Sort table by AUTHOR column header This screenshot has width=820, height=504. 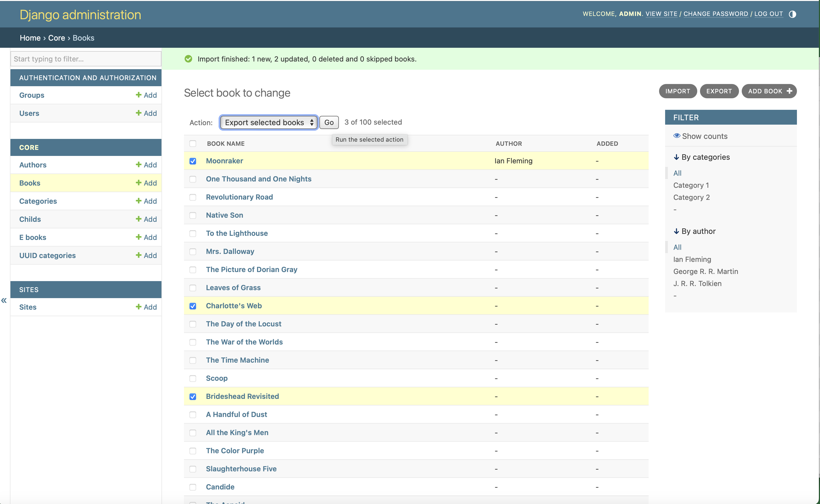pos(509,143)
